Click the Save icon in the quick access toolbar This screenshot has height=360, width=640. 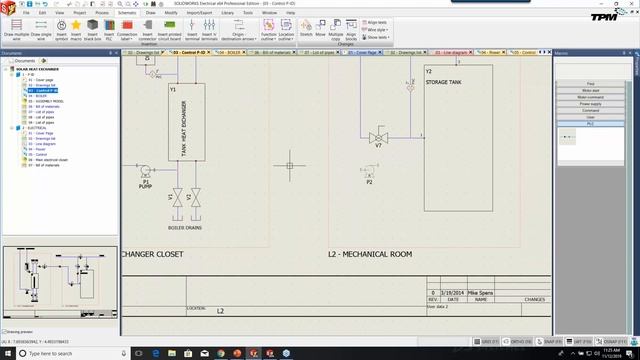click(29, 4)
